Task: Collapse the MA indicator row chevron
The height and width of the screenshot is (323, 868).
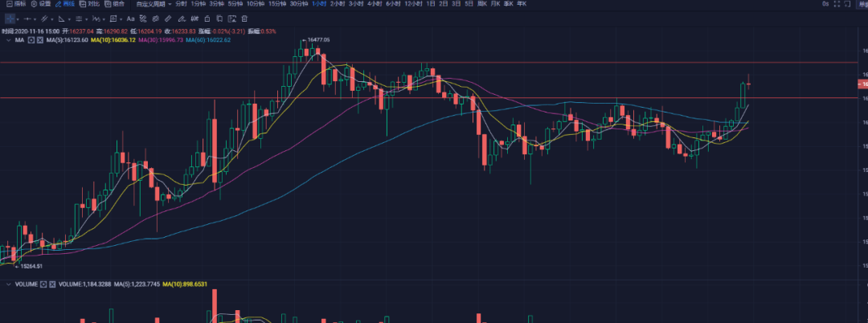Action: 8,40
